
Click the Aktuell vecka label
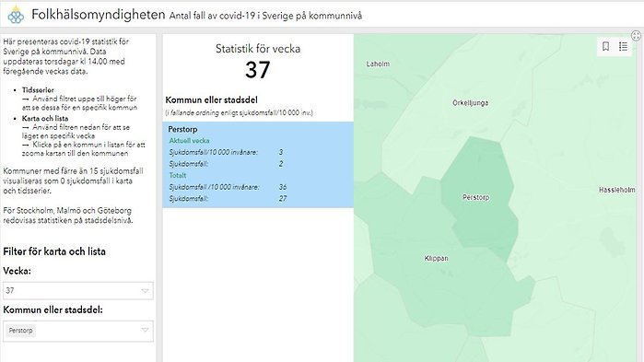pyautogui.click(x=190, y=140)
